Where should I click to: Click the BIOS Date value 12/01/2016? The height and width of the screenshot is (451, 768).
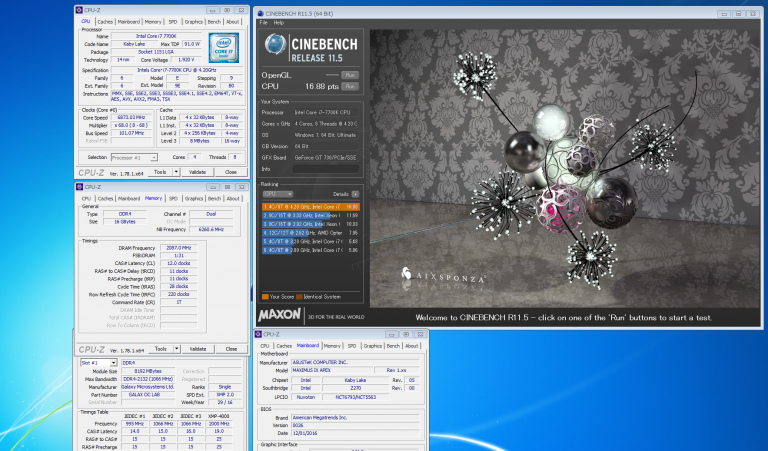[x=355, y=433]
